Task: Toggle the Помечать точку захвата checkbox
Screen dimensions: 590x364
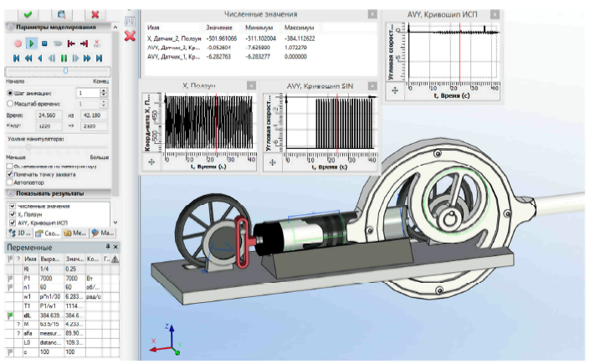Action: point(10,174)
